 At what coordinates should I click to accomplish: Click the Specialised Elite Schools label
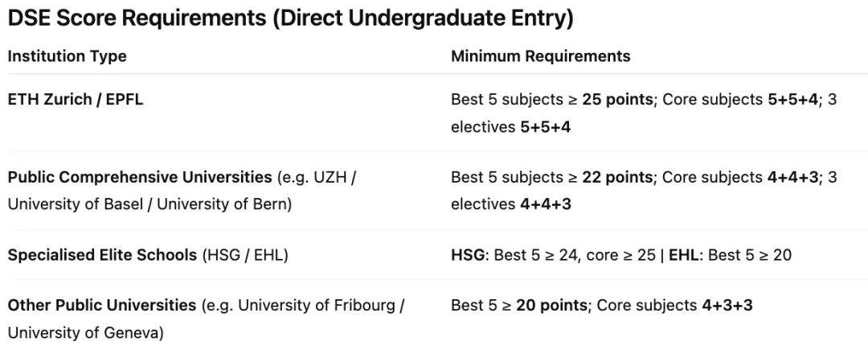[x=102, y=255]
